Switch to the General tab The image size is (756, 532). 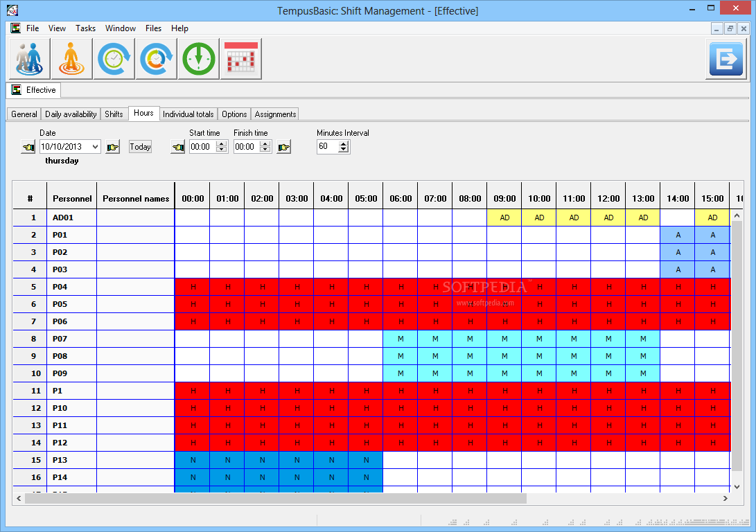coord(24,114)
